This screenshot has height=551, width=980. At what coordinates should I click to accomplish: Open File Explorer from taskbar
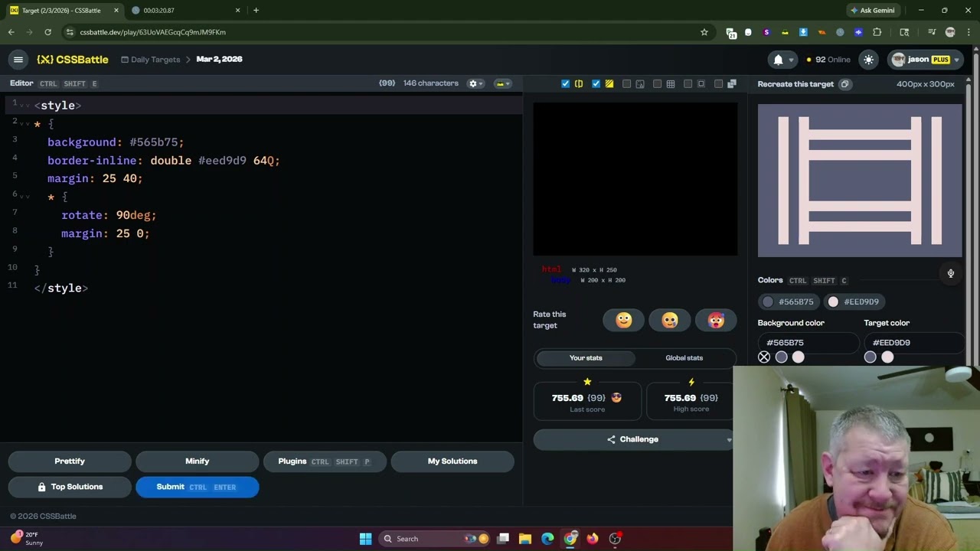click(525, 539)
